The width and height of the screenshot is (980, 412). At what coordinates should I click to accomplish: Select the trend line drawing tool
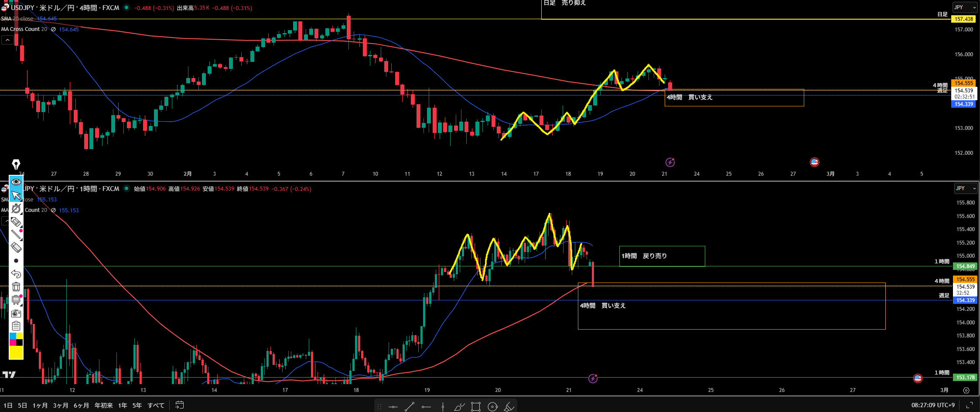409,407
